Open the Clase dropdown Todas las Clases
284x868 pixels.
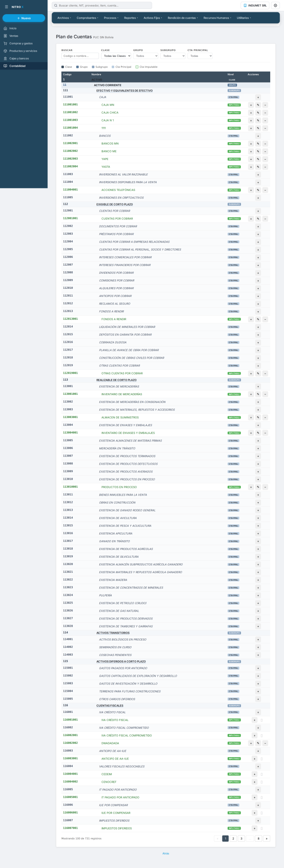pos(116,56)
